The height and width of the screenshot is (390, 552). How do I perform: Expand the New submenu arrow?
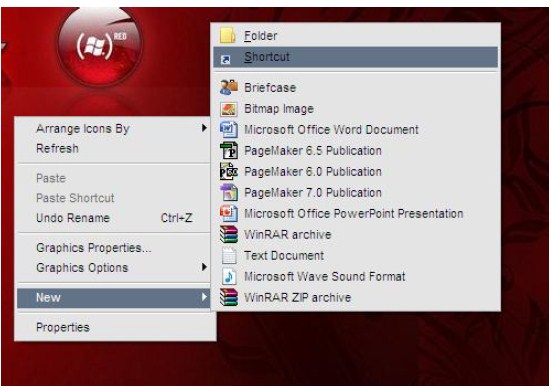(x=204, y=297)
